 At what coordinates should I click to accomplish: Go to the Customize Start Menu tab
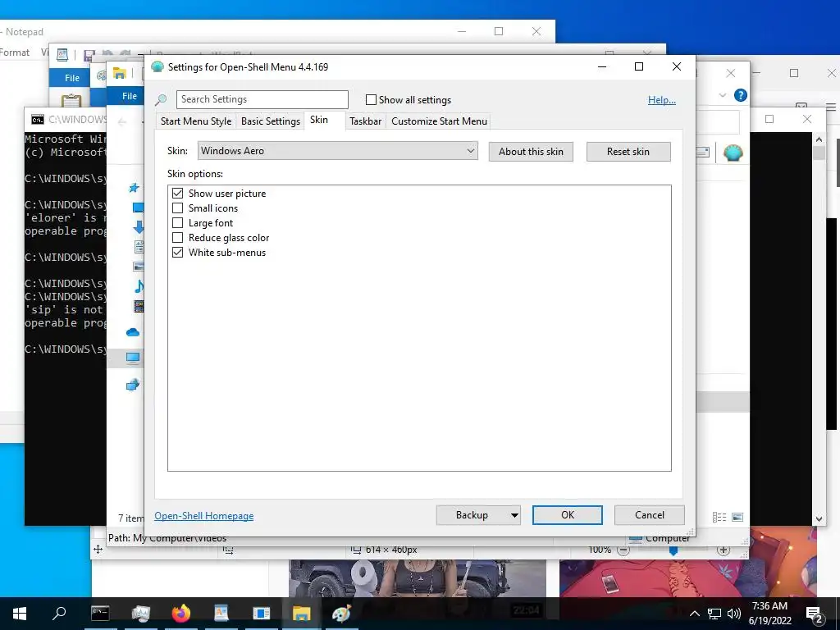(440, 121)
